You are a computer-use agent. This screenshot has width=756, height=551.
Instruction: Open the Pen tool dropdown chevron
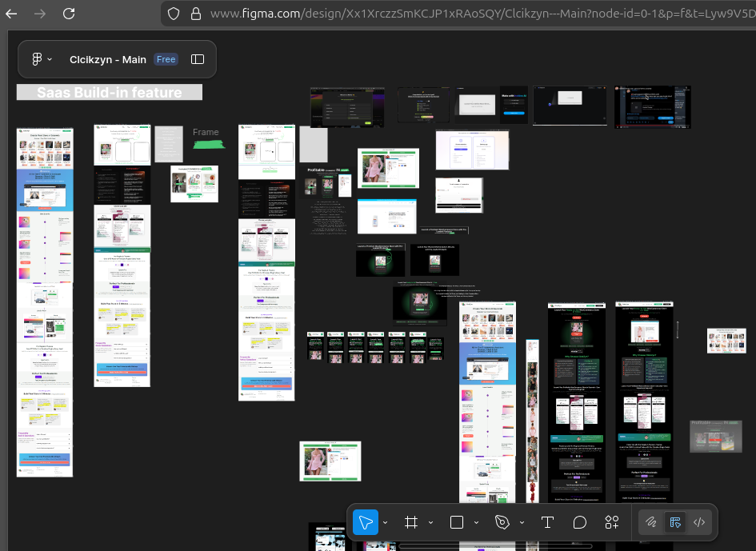pos(522,522)
